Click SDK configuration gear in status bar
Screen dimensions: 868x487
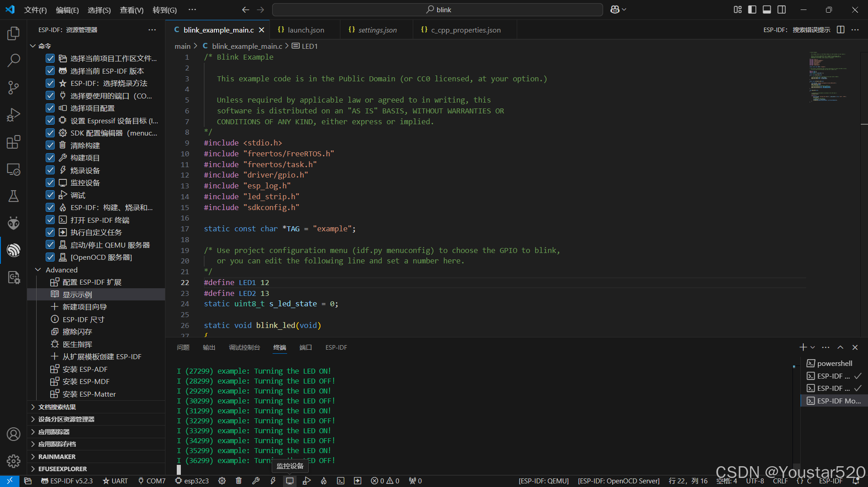tap(222, 481)
